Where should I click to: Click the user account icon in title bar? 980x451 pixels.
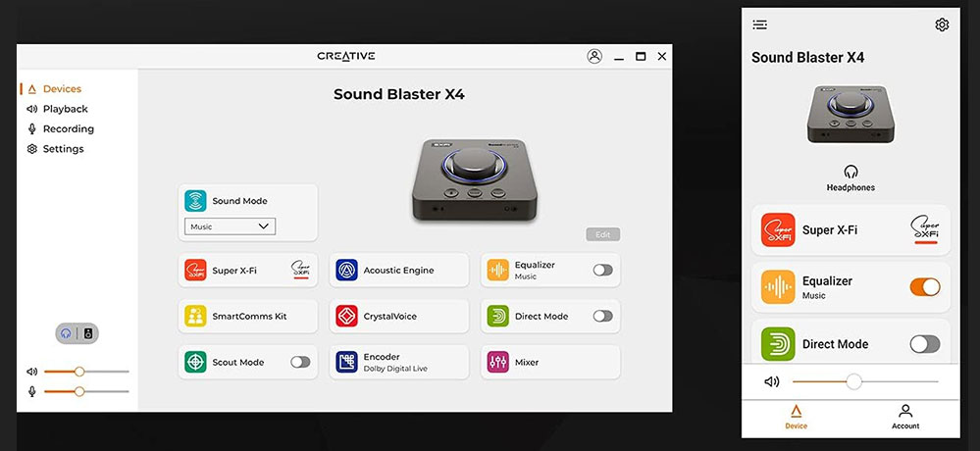point(594,57)
